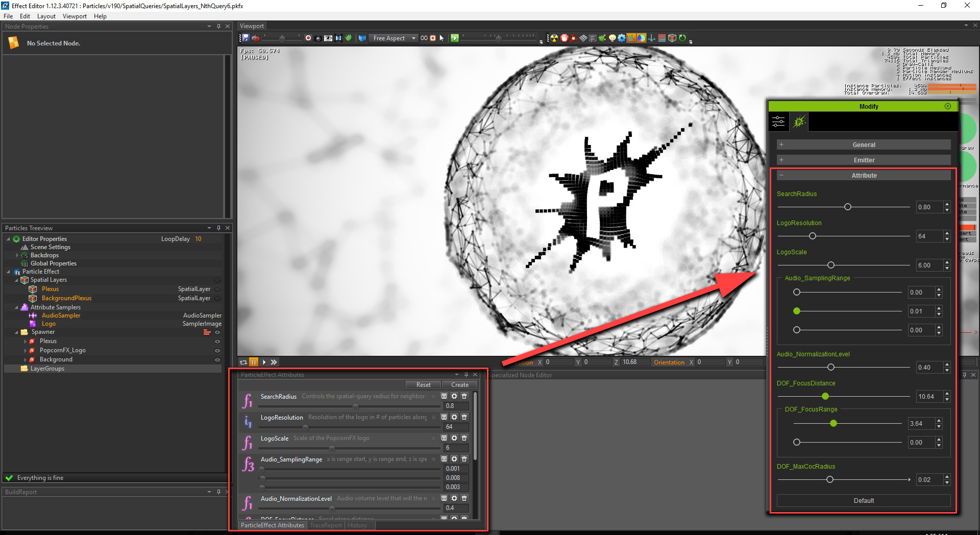This screenshot has height=535, width=980.
Task: Click the blue cube icon beside Free Aspect
Action: tap(362, 38)
